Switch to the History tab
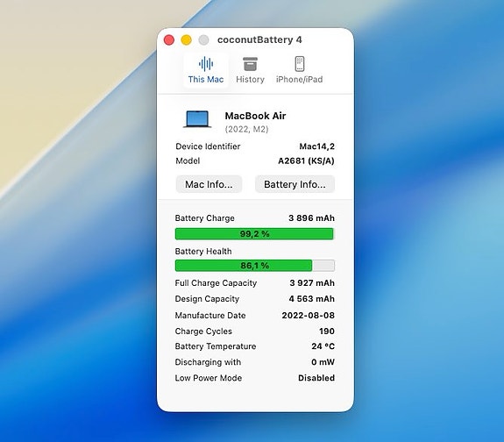The image size is (504, 442). tap(250, 70)
